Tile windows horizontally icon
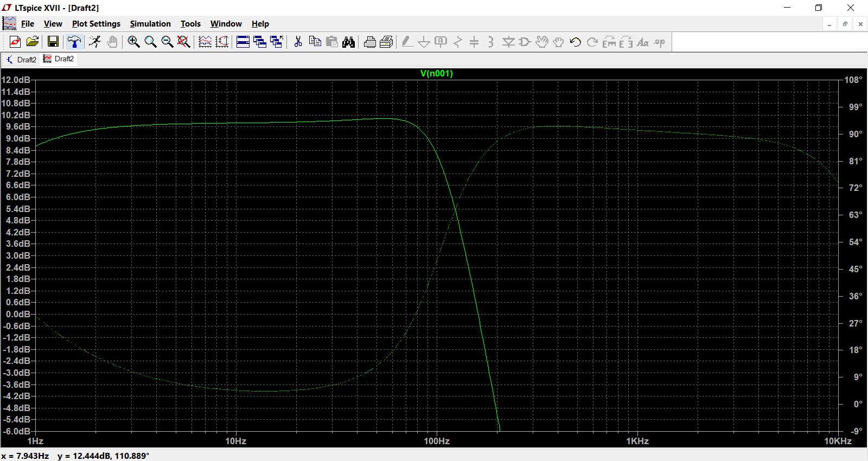The width and height of the screenshot is (868, 461). point(243,42)
